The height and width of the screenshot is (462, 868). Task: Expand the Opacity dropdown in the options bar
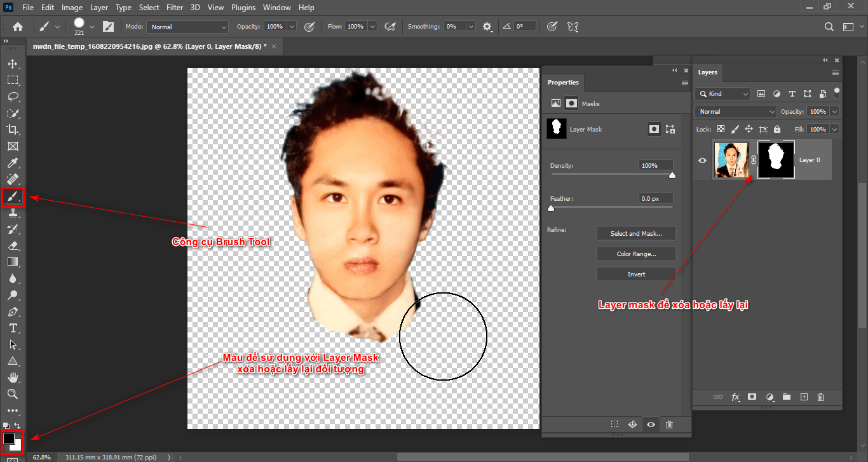292,26
